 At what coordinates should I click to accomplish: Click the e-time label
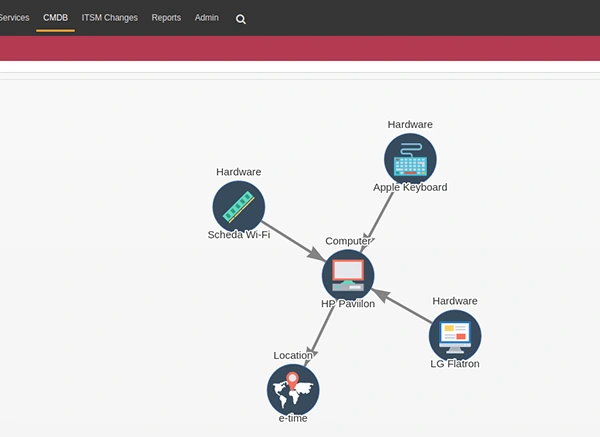click(x=293, y=418)
